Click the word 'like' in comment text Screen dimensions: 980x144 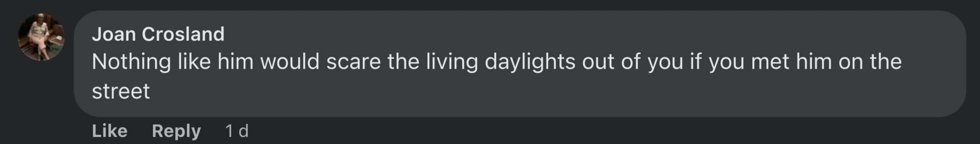194,62
